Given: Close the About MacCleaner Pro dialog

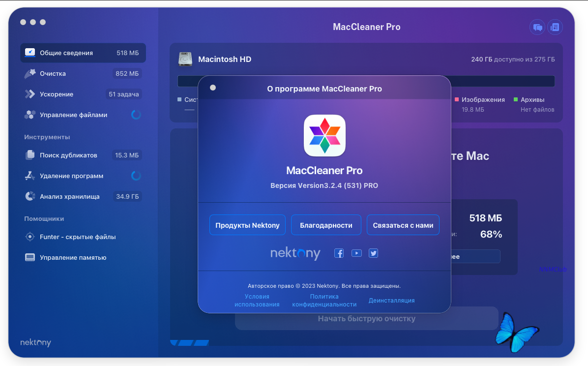Looking at the screenshot, I should click(x=213, y=88).
